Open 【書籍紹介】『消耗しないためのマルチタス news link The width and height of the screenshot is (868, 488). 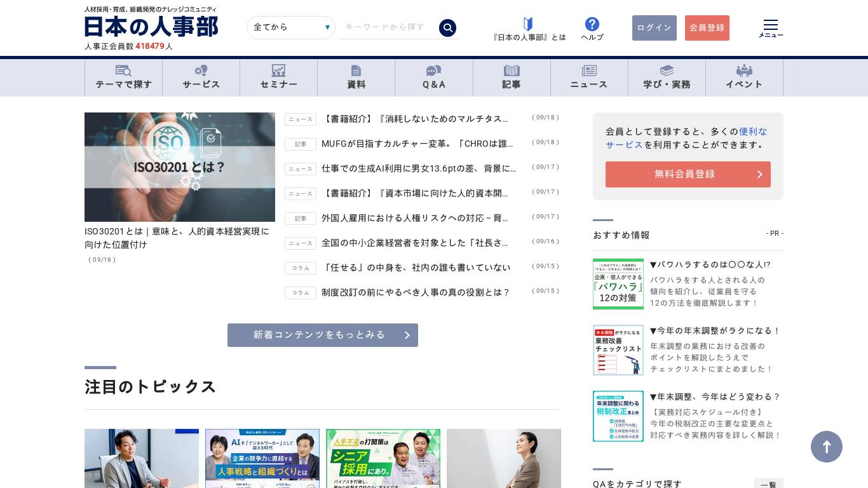415,119
